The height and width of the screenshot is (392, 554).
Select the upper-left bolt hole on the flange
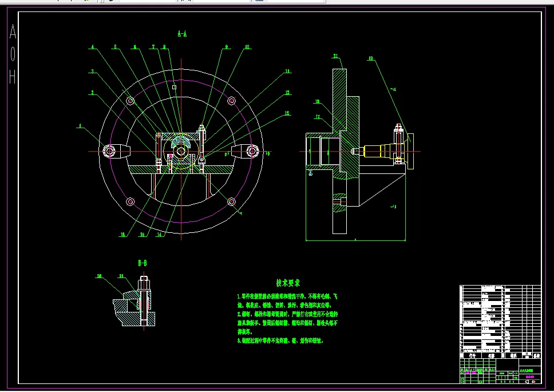coord(130,101)
